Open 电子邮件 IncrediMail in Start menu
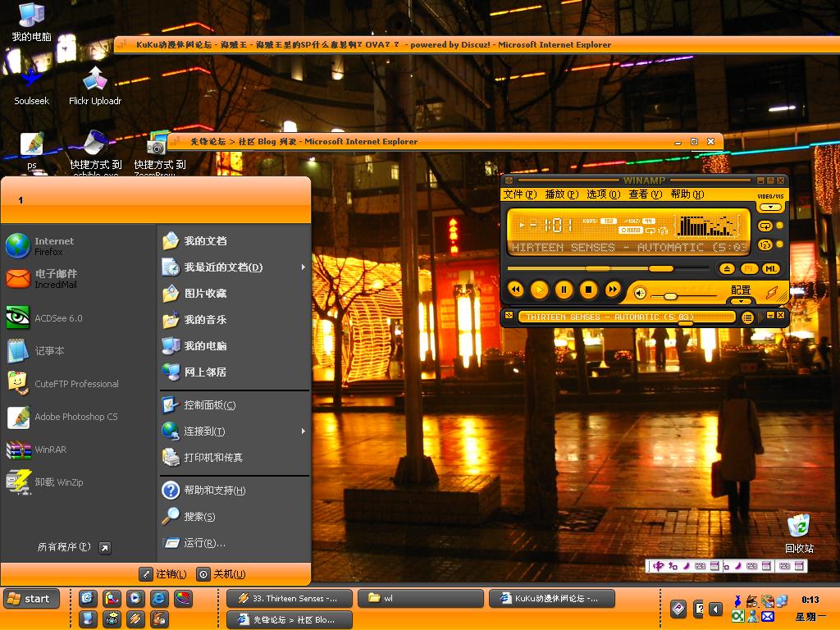This screenshot has height=630, width=840. tap(78, 279)
